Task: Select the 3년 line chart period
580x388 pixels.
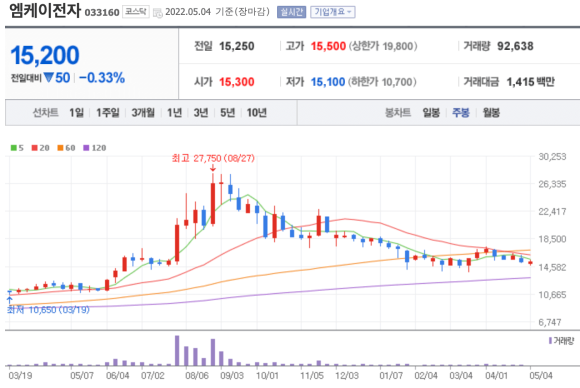Action: pos(201,112)
